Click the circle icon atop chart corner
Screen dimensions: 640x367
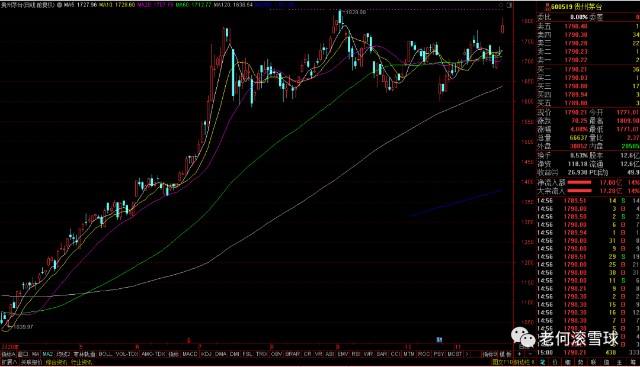click(501, 5)
